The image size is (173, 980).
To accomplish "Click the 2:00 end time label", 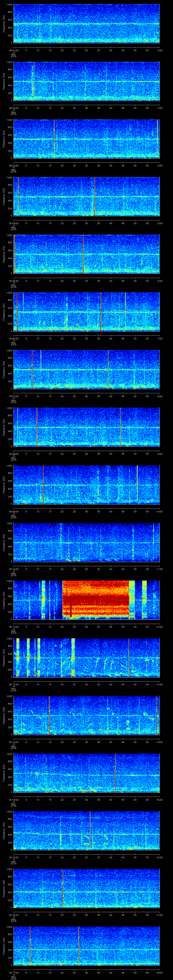I will 160,50.
